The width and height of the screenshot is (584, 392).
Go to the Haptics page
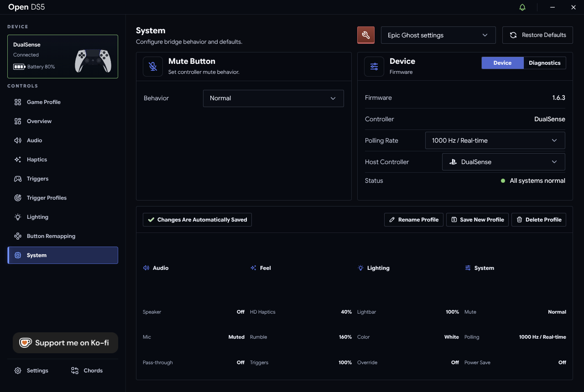pyautogui.click(x=63, y=160)
